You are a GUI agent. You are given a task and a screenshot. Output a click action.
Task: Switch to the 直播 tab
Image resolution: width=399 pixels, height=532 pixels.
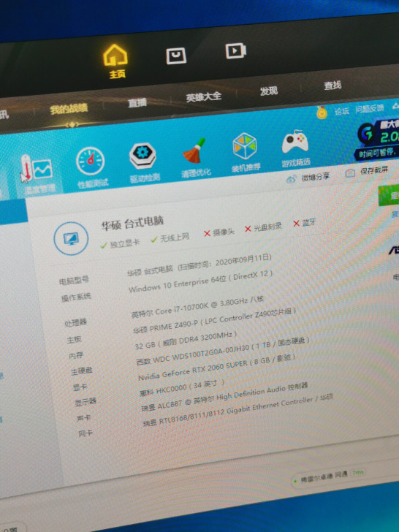pyautogui.click(x=137, y=102)
